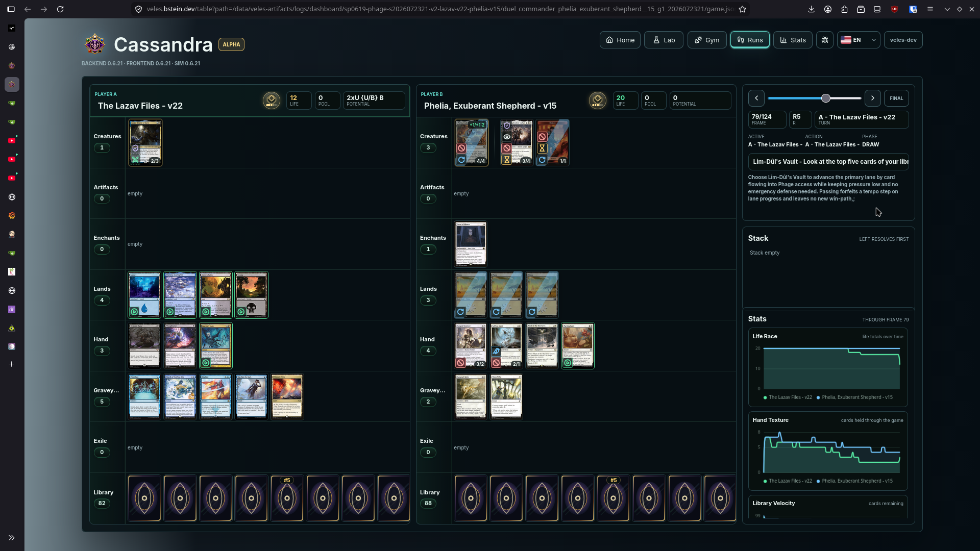The width and height of the screenshot is (980, 551).
Task: Click the browser address bar
Action: tap(440, 9)
